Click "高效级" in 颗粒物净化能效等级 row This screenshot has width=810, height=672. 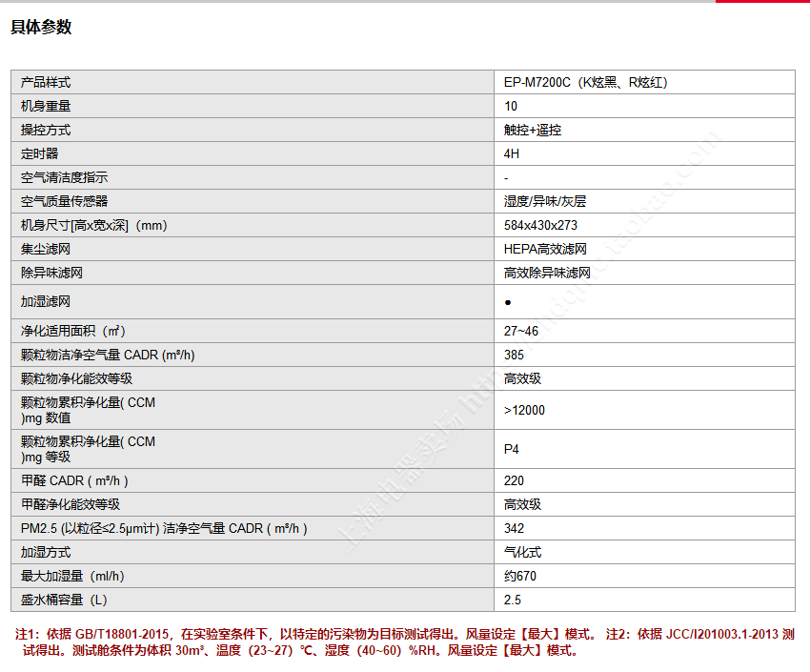522,378
